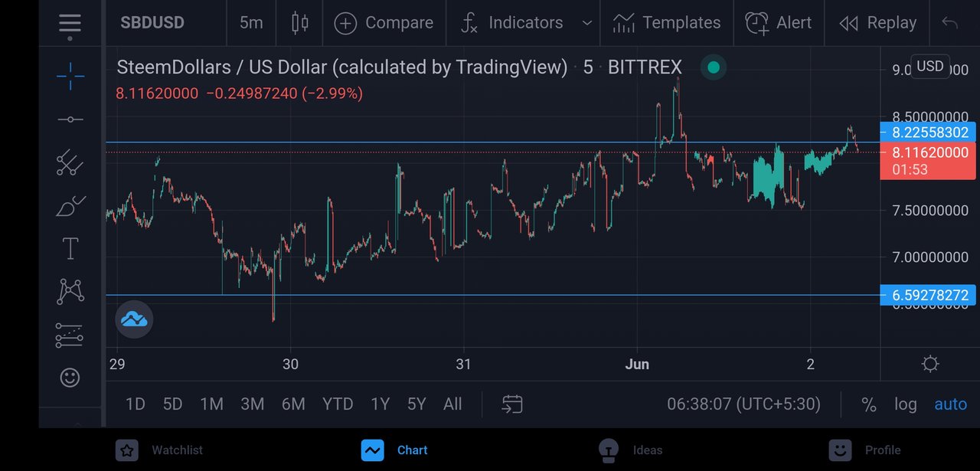Image resolution: width=980 pixels, height=471 pixels.
Task: Click the current price label 8.11620000
Action: 928,160
